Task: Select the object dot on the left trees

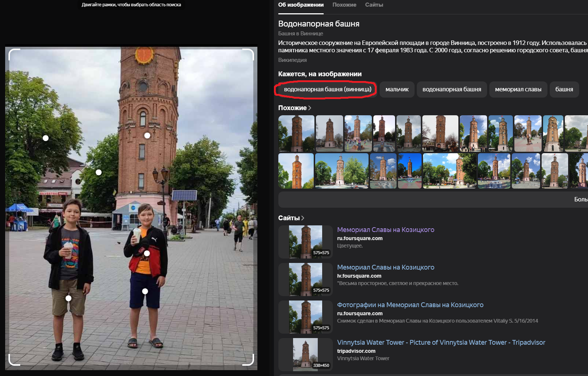Action: (46, 138)
